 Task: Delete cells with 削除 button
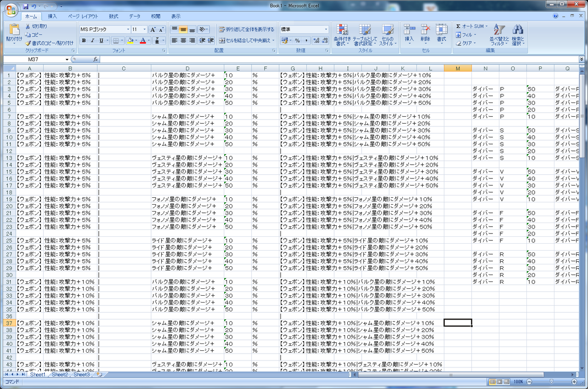click(425, 34)
